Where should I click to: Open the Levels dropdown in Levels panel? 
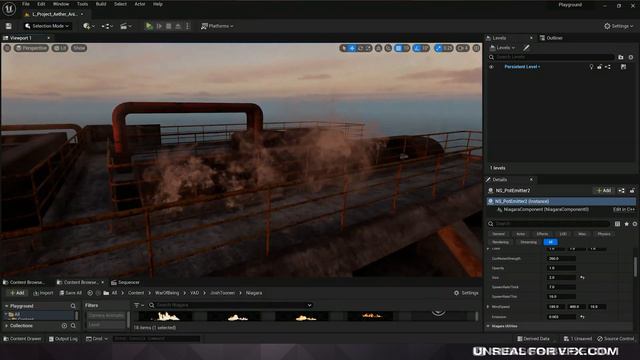(503, 48)
